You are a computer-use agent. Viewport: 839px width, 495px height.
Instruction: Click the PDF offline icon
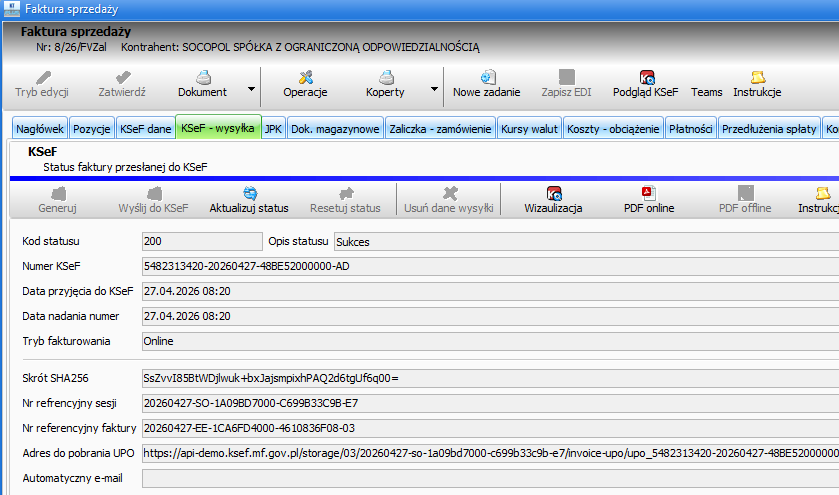tap(745, 193)
